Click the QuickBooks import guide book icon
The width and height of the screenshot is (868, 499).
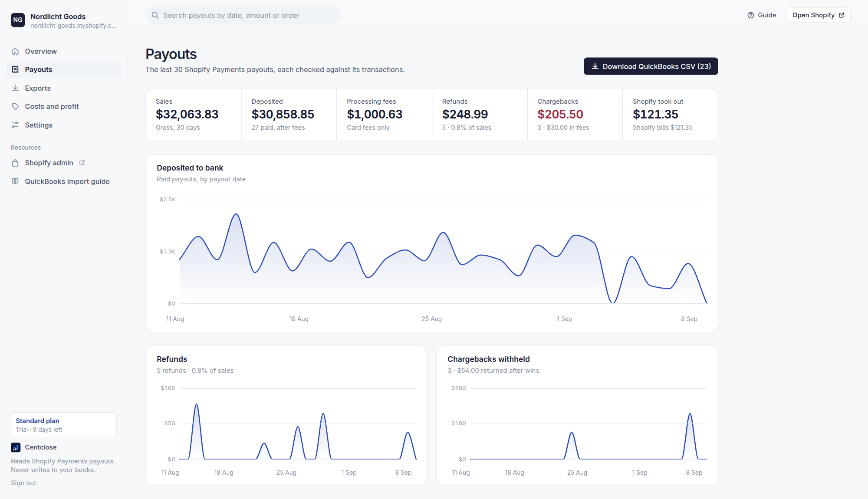click(15, 181)
